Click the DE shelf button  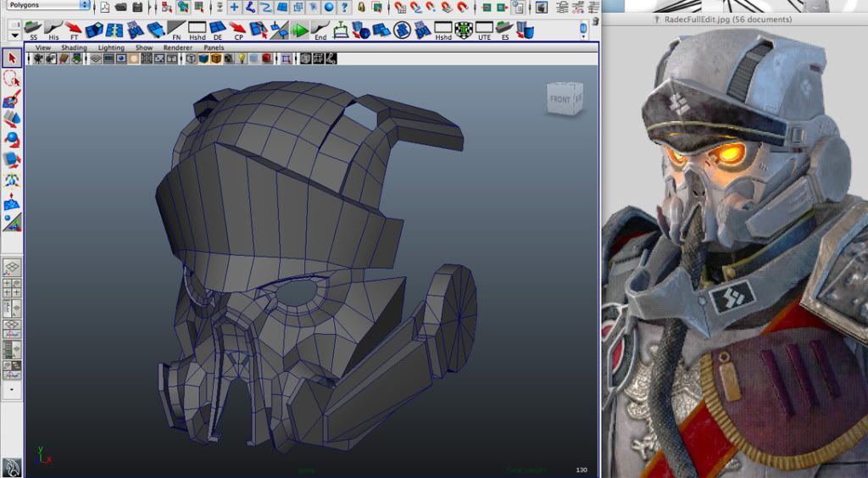218,31
